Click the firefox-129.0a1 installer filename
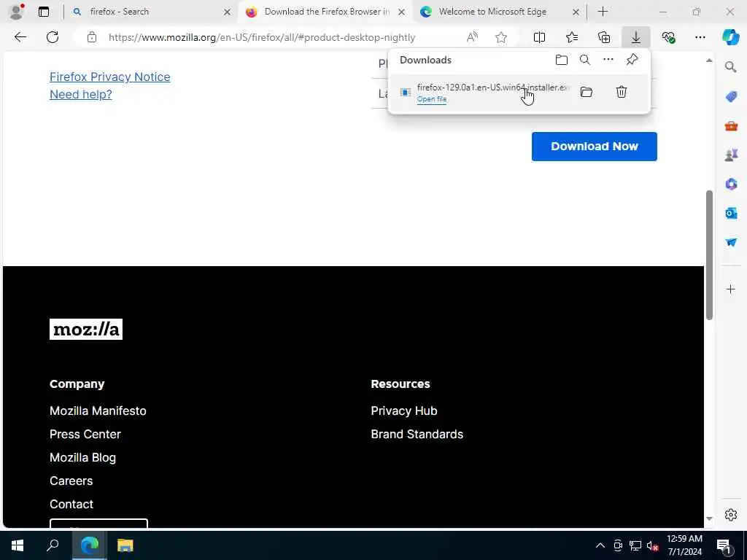 493,87
